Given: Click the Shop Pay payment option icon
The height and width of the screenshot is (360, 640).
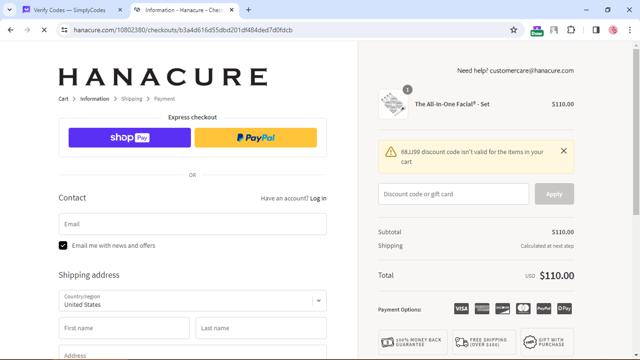Looking at the screenshot, I should (564, 309).
